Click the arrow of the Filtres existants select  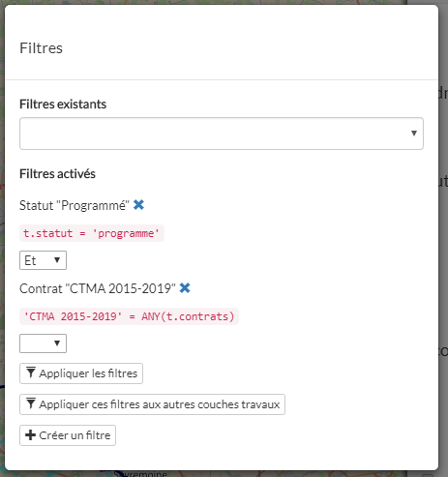414,134
